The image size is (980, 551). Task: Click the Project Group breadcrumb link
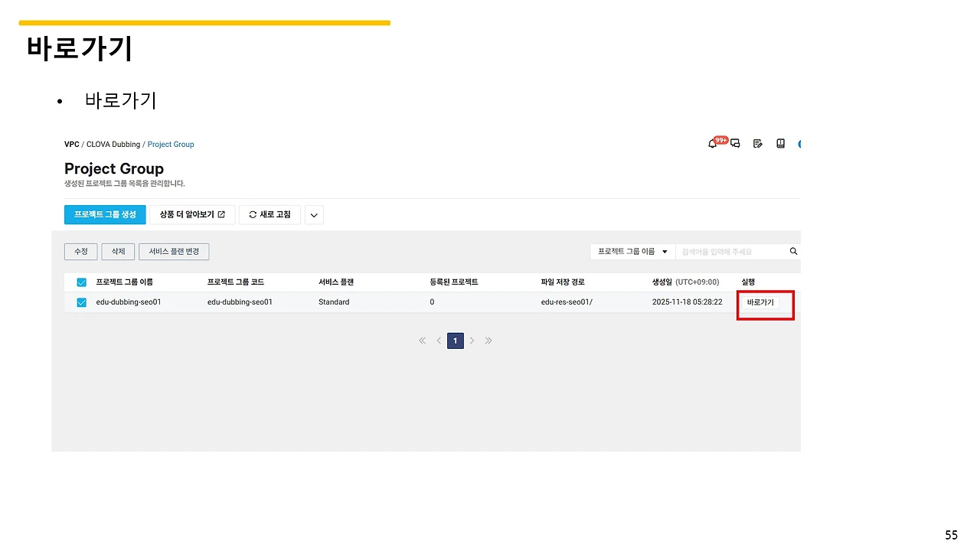[x=171, y=144]
